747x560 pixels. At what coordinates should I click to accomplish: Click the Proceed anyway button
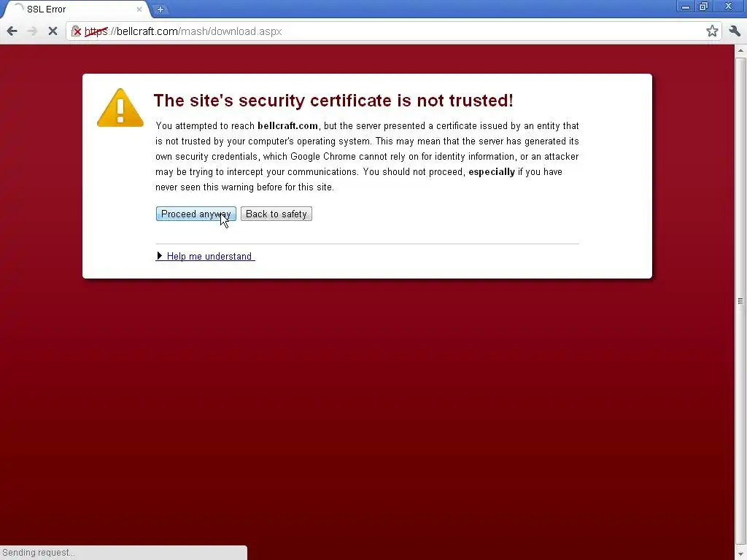pos(196,214)
